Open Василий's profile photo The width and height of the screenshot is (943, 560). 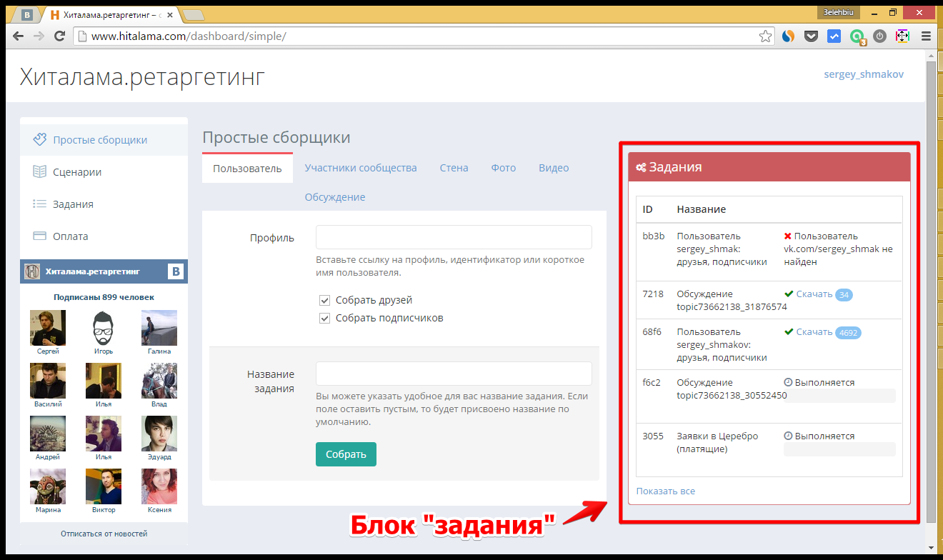point(48,381)
